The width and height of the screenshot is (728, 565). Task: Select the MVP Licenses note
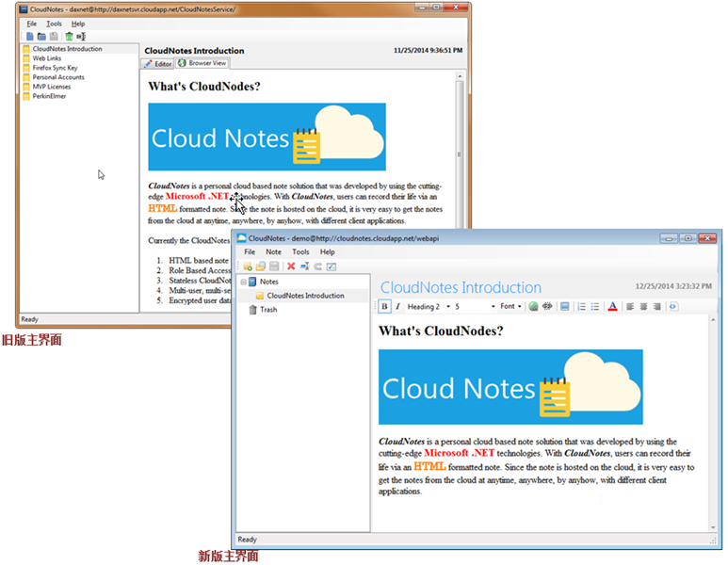point(52,87)
